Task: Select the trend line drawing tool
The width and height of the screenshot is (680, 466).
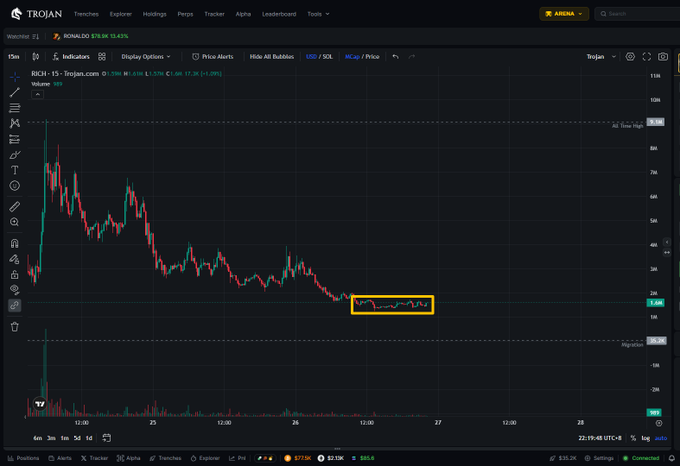Action: (x=15, y=92)
